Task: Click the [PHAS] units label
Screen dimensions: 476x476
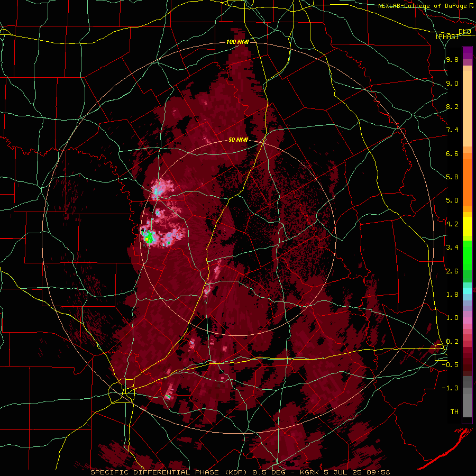Action: [447, 36]
